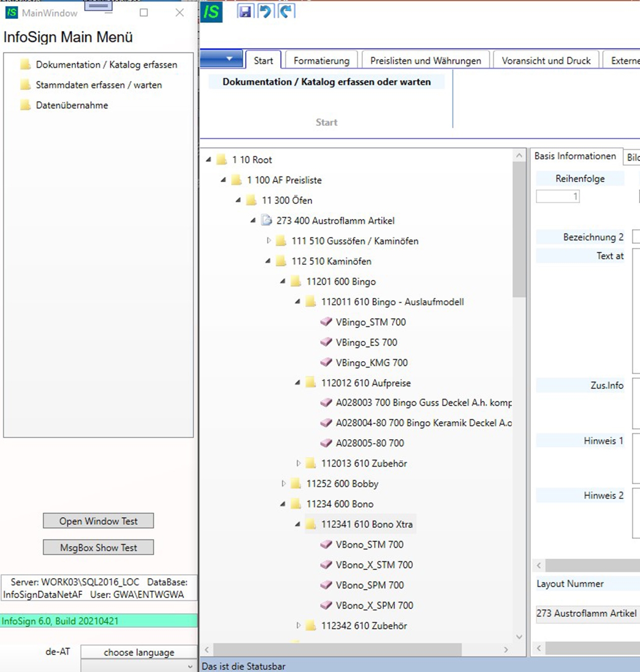
Task: Open the Preislisten und Währungen tab
Action: point(425,60)
